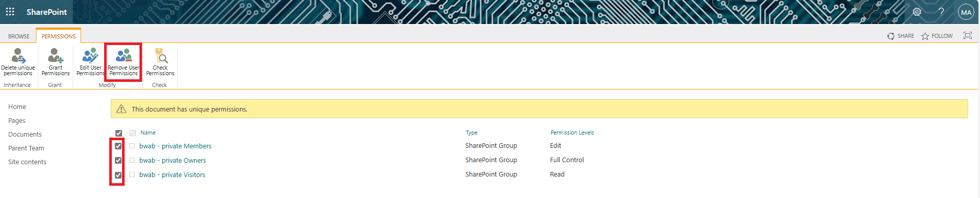Toggle the select-all checkbox in header

tap(118, 133)
